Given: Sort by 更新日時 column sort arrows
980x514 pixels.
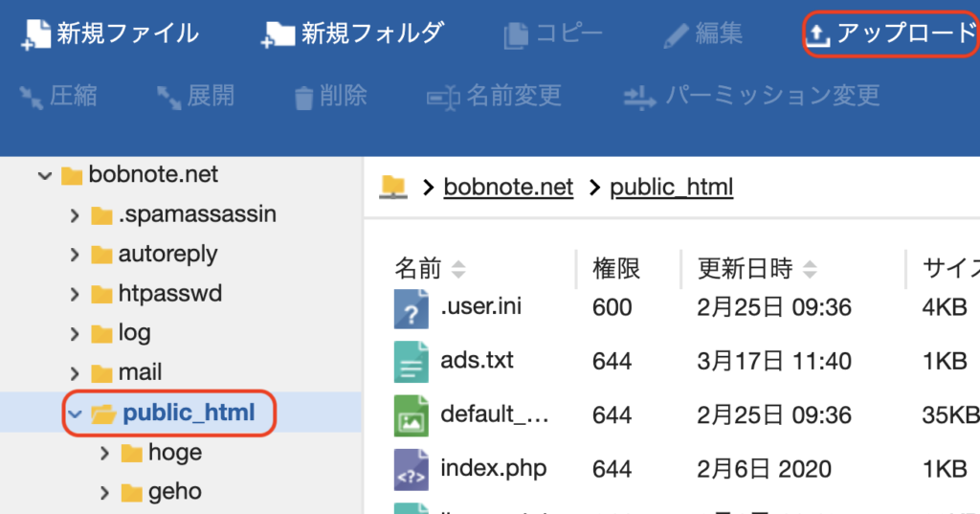Looking at the screenshot, I should pos(810,269).
